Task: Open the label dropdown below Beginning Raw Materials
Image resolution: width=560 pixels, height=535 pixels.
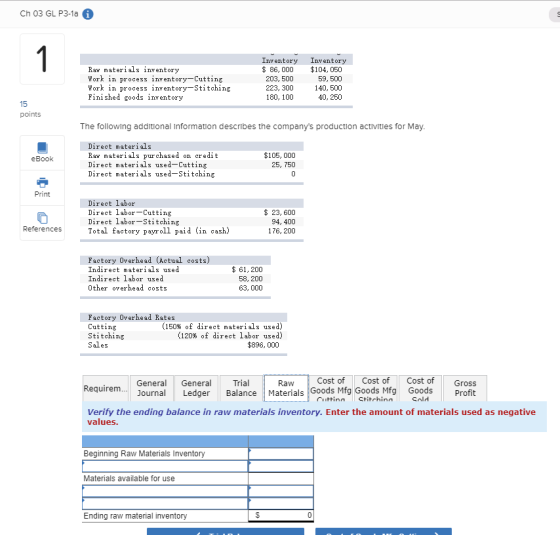Action: coord(165,466)
